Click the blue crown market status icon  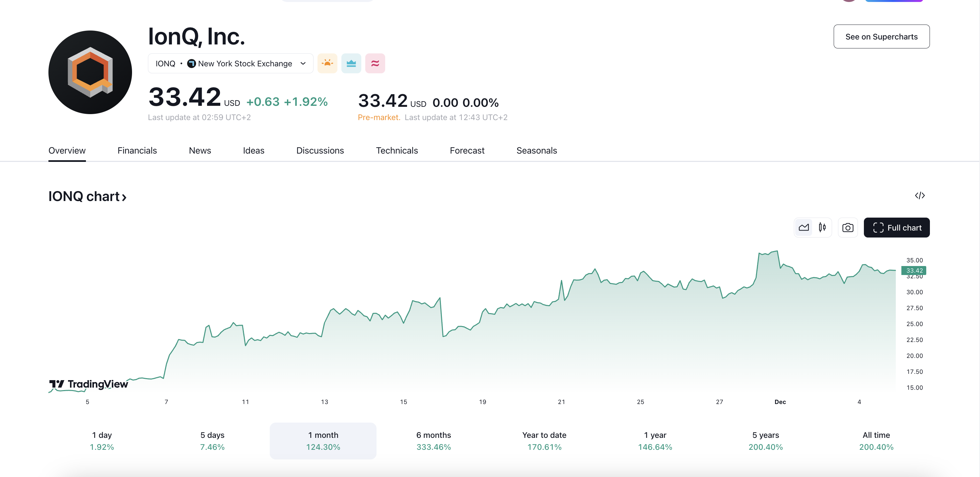351,63
